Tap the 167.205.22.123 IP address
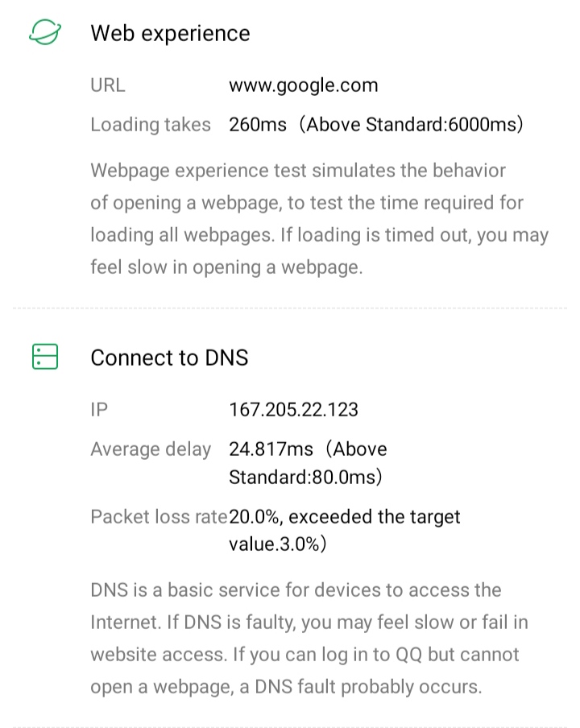This screenshot has width=580, height=728. click(x=293, y=409)
